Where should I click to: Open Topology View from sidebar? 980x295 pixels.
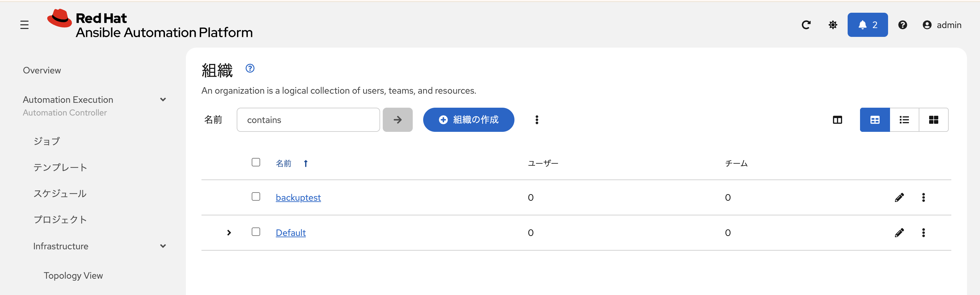[x=73, y=276]
